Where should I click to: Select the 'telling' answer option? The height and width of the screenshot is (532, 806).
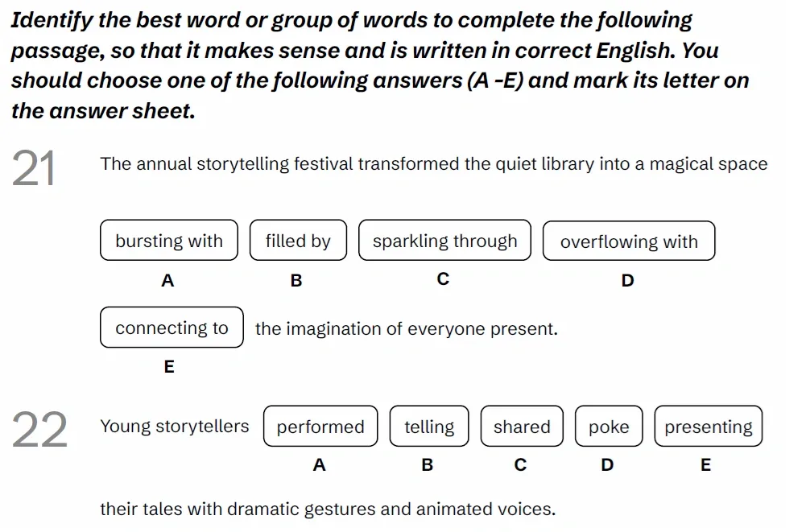[x=429, y=427]
